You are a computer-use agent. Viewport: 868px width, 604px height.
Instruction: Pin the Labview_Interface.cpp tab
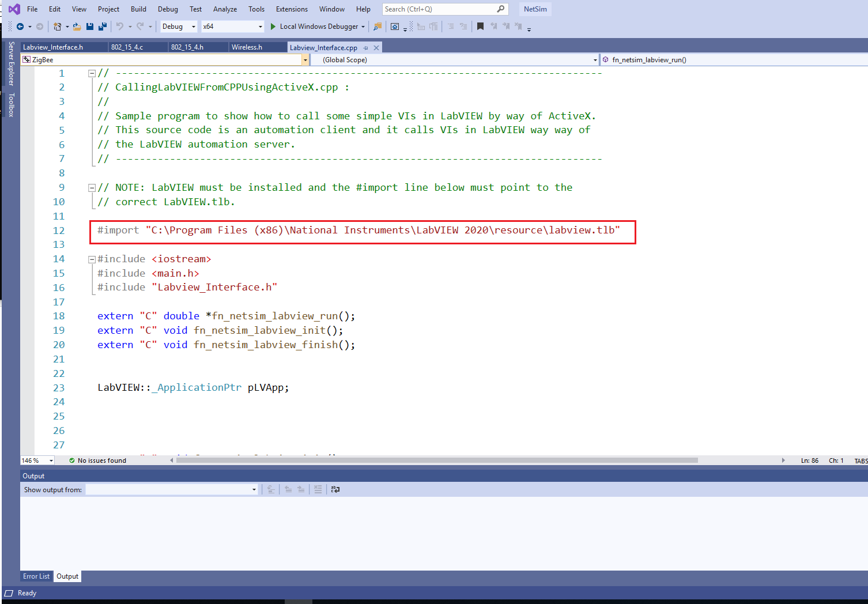pos(366,48)
